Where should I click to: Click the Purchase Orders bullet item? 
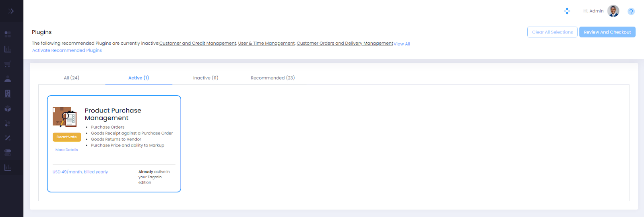107,127
